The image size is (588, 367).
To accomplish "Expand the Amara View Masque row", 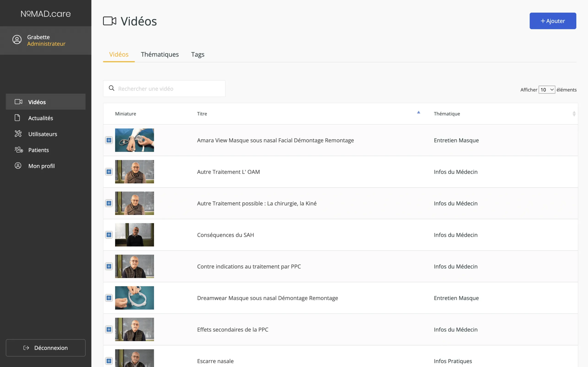I will tap(109, 140).
